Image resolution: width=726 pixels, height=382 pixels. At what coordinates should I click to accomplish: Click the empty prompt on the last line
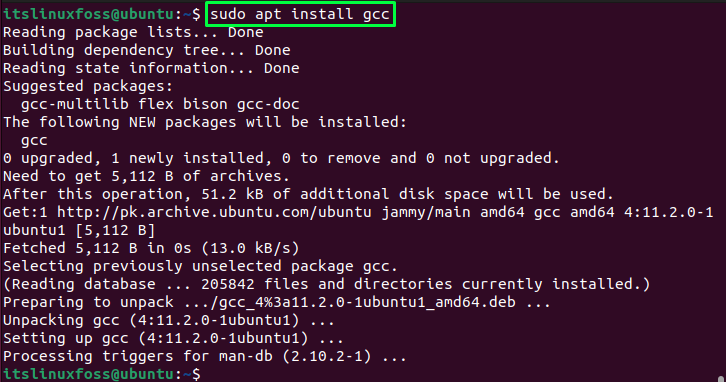(x=102, y=374)
